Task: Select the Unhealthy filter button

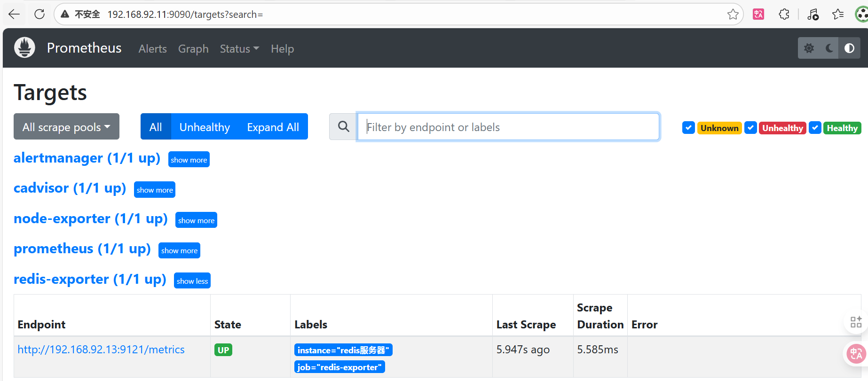Action: coord(205,126)
